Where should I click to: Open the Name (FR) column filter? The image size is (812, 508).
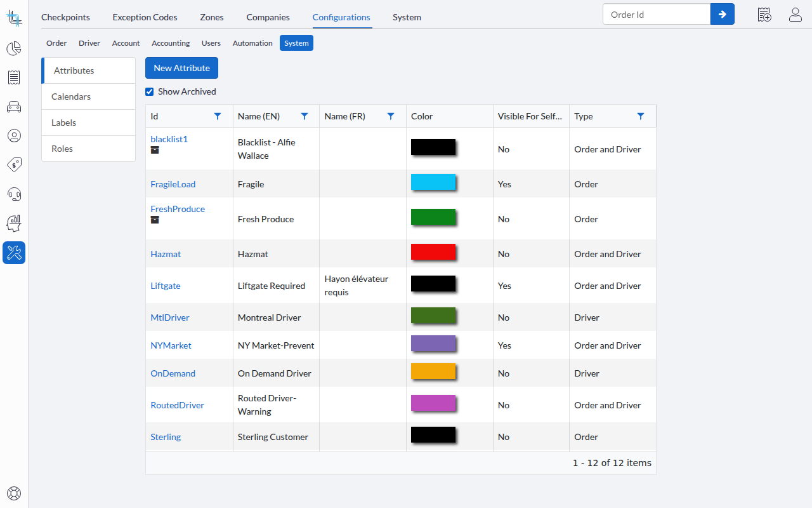point(391,116)
